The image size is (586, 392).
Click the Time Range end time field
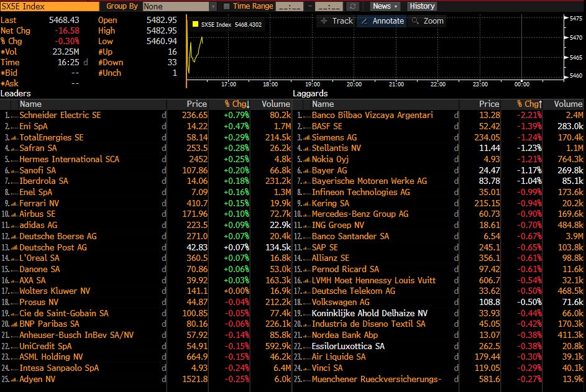329,6
